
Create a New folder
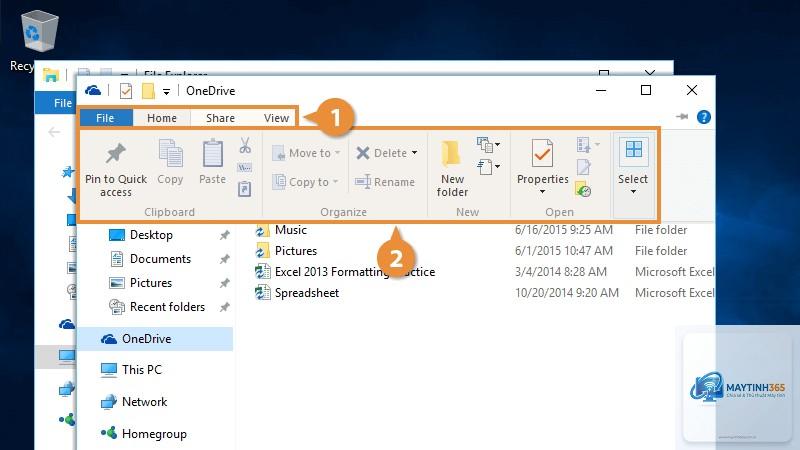[x=452, y=168]
